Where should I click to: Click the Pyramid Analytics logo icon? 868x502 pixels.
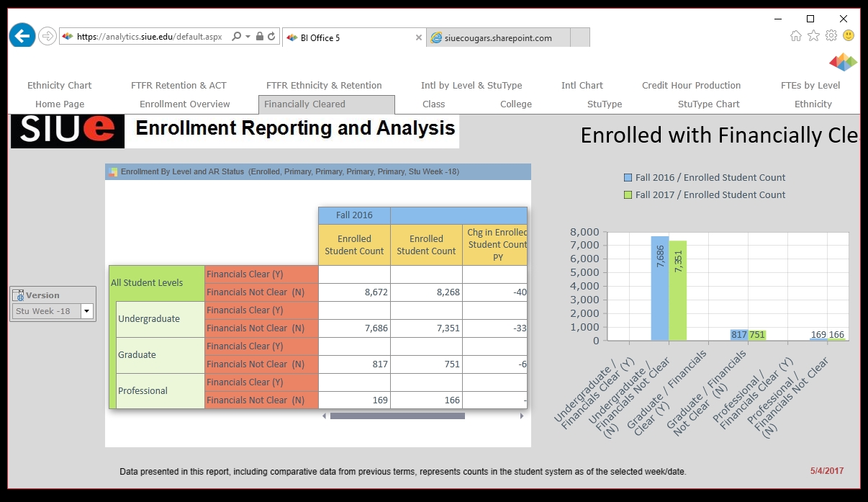point(843,63)
